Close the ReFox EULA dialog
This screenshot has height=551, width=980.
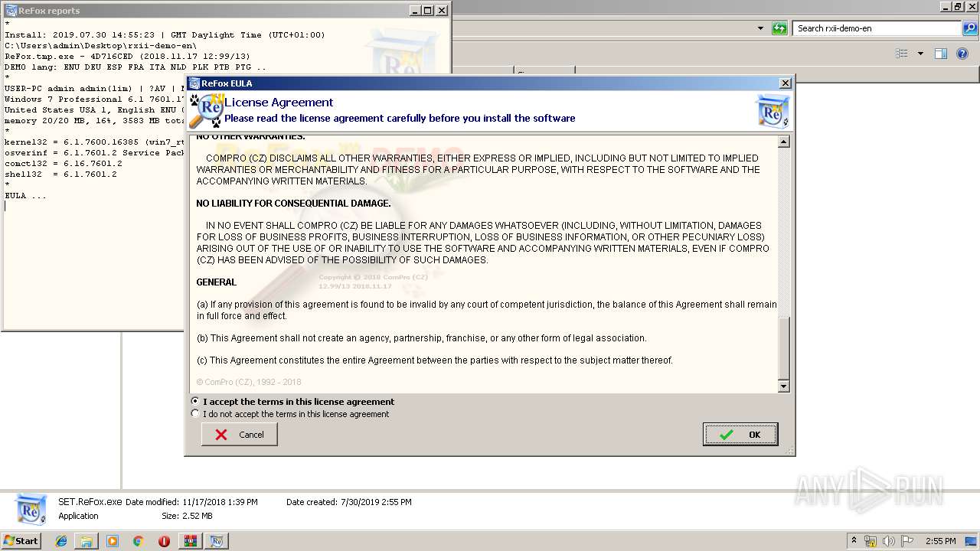pos(786,83)
